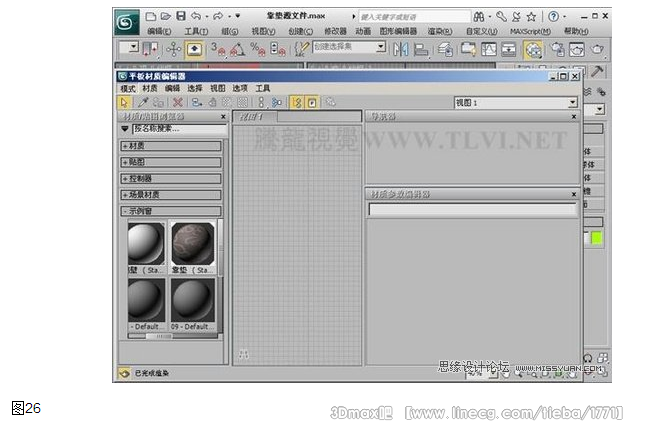Click the sample slots horizontal scrollbar

(x=172, y=336)
